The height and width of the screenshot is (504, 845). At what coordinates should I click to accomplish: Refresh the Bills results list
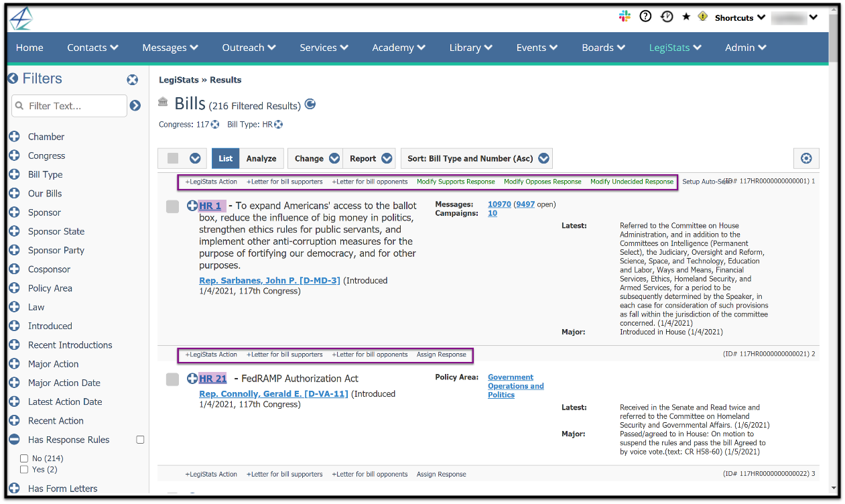(x=310, y=104)
